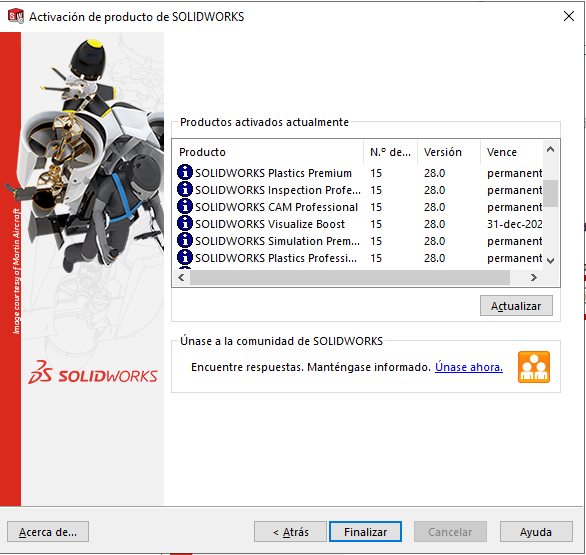Sort list by Versión column header
Screen dimensions: 586x555
click(x=449, y=152)
